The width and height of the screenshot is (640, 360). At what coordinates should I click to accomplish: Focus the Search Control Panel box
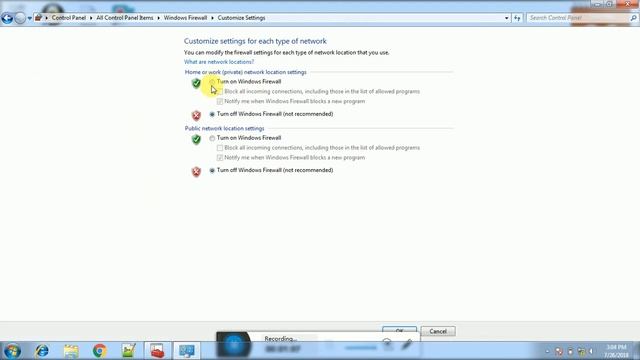(578, 18)
